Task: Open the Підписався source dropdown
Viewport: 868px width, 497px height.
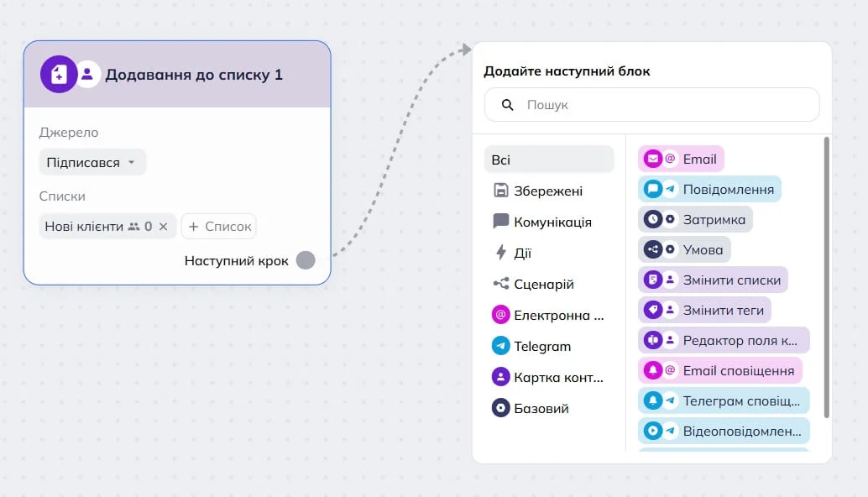Action: pos(92,163)
